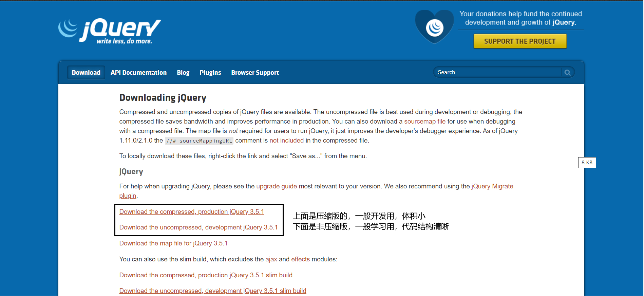Open the jQuery Migrate plugin link
The width and height of the screenshot is (644, 296).
[x=492, y=186]
